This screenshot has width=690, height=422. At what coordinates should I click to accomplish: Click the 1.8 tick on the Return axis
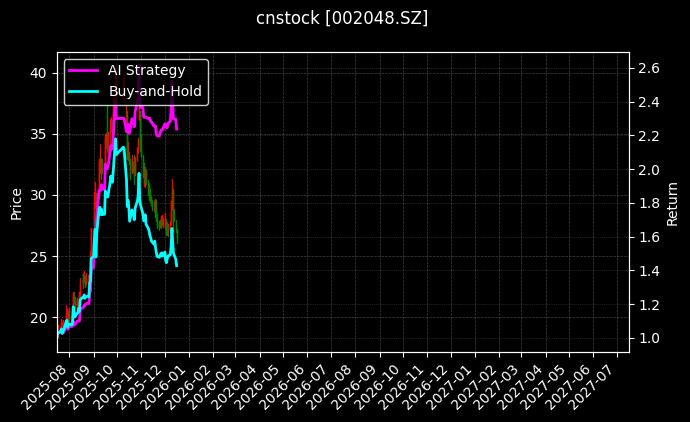[x=648, y=203]
